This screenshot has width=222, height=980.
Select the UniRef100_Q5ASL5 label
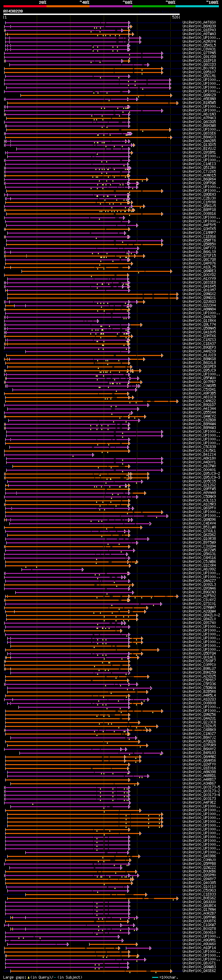pos(199,45)
